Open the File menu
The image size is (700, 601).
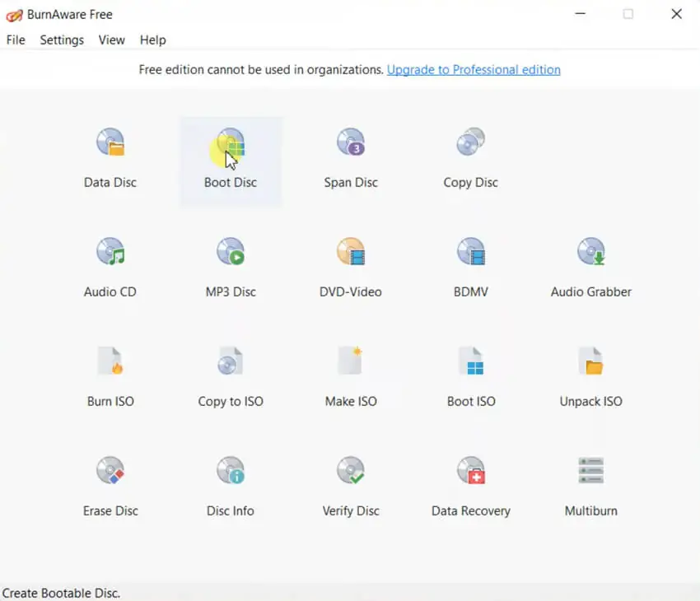[16, 40]
